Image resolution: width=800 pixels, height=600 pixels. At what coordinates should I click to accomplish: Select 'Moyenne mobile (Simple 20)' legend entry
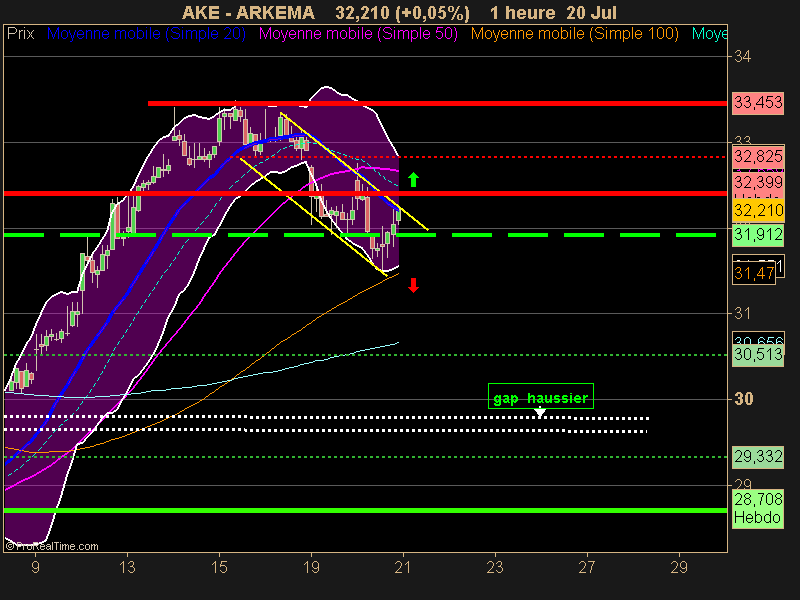[x=146, y=34]
